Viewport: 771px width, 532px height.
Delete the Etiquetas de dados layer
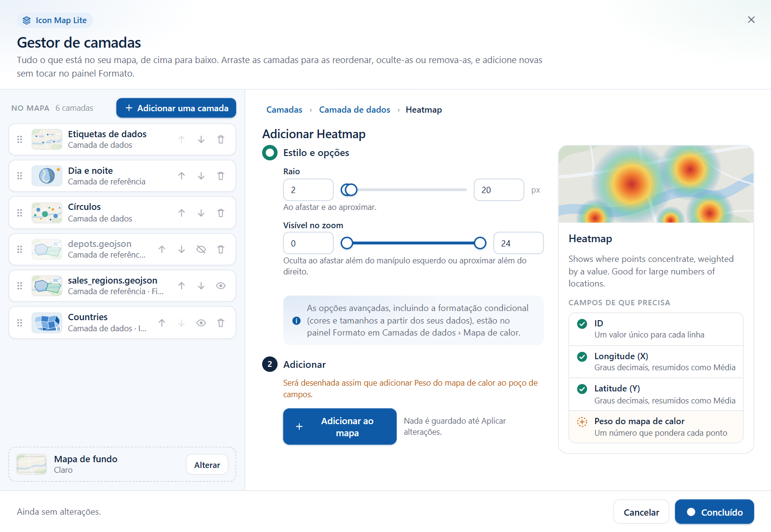(221, 140)
